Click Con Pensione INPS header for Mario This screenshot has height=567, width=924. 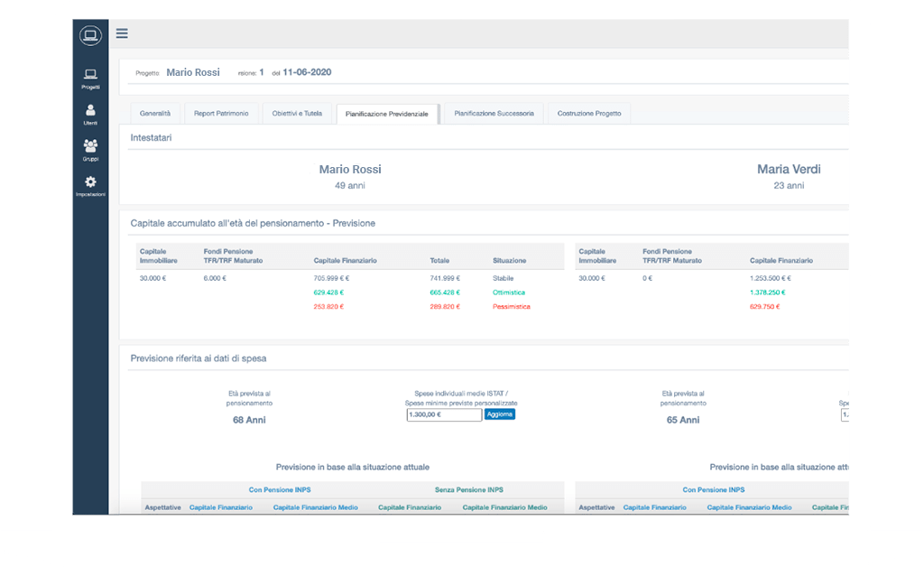[280, 489]
